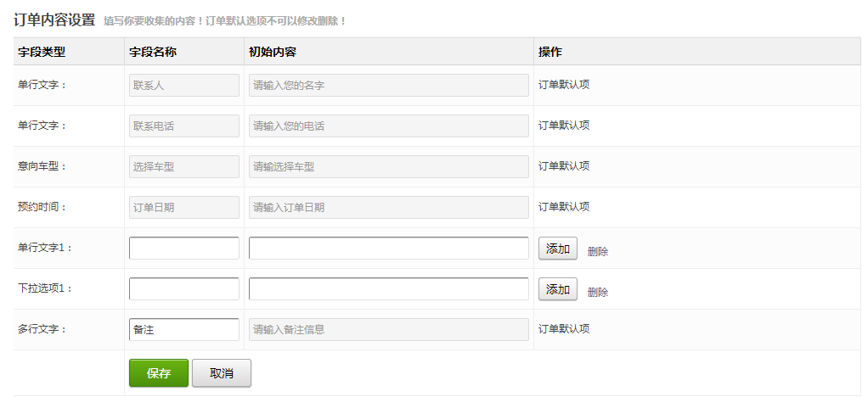Click the 订单日期 field name box
This screenshot has width=868, height=397.
click(184, 207)
